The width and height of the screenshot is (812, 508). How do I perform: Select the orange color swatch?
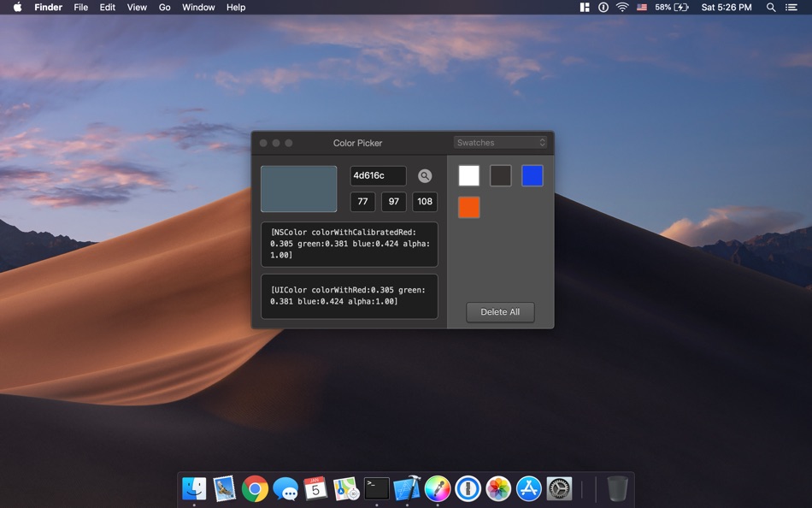(469, 207)
